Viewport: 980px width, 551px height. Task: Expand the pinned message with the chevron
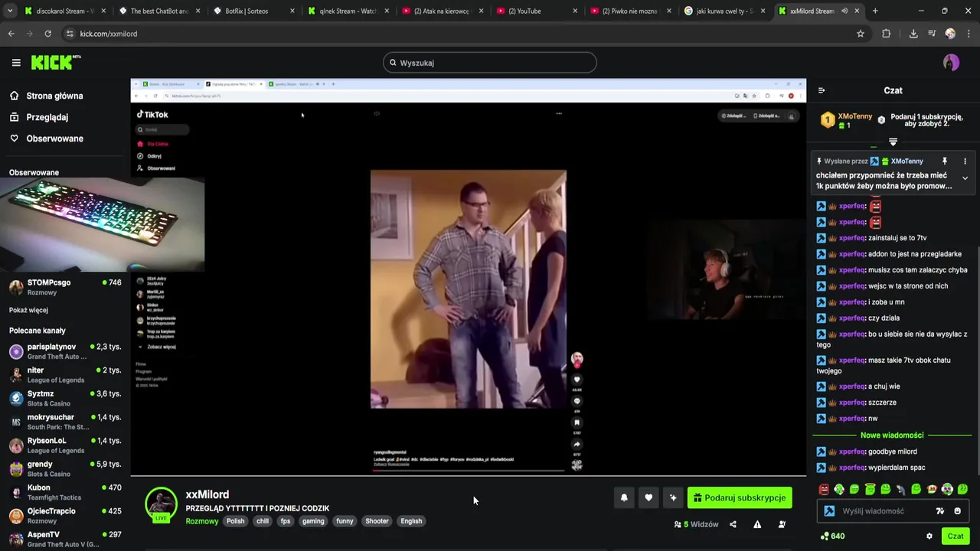[965, 178]
